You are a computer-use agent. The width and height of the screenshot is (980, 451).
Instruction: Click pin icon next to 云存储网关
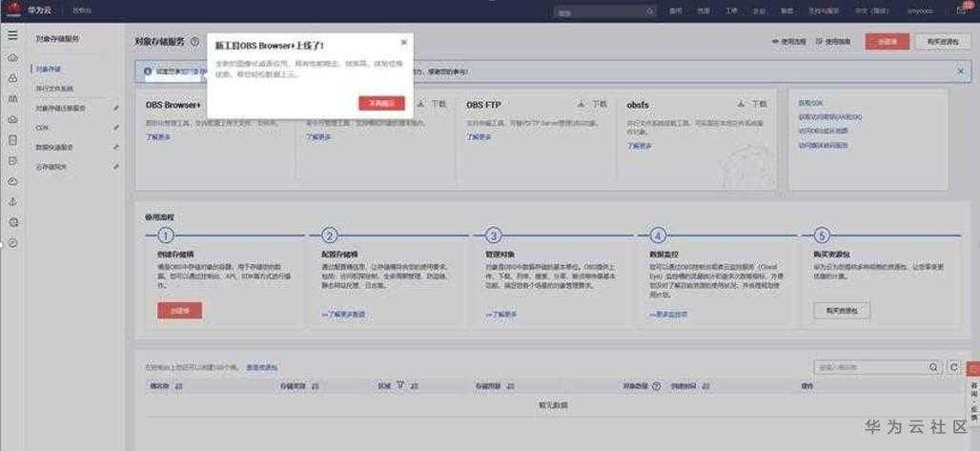(x=116, y=167)
